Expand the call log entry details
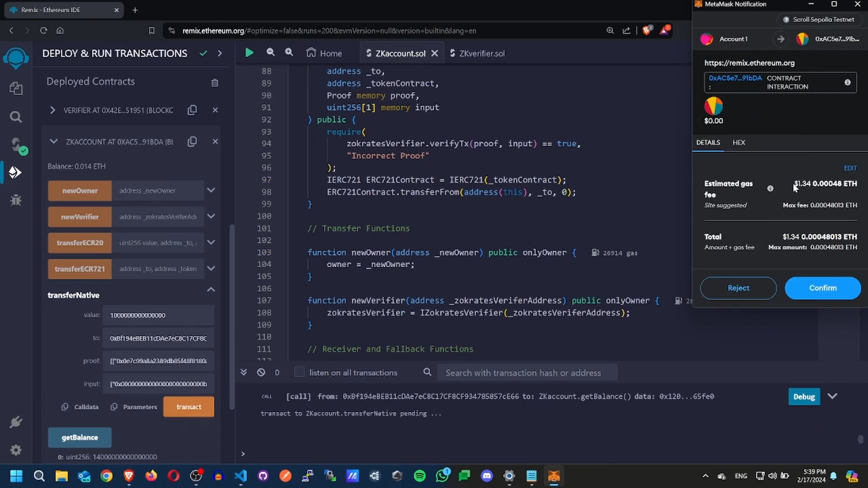This screenshot has width=868, height=488. pyautogui.click(x=832, y=396)
